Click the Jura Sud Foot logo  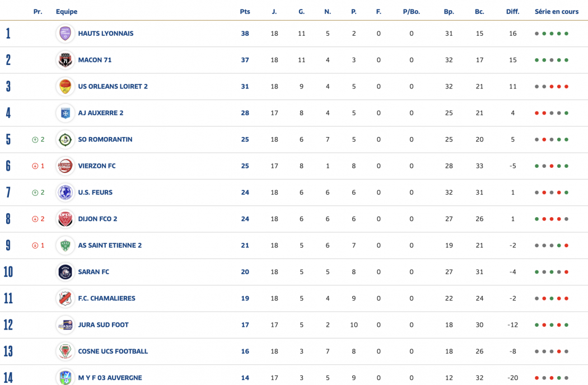point(66,325)
